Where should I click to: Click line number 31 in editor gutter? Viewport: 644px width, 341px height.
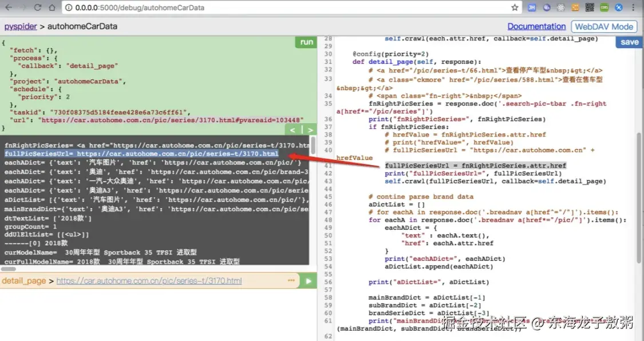point(328,62)
